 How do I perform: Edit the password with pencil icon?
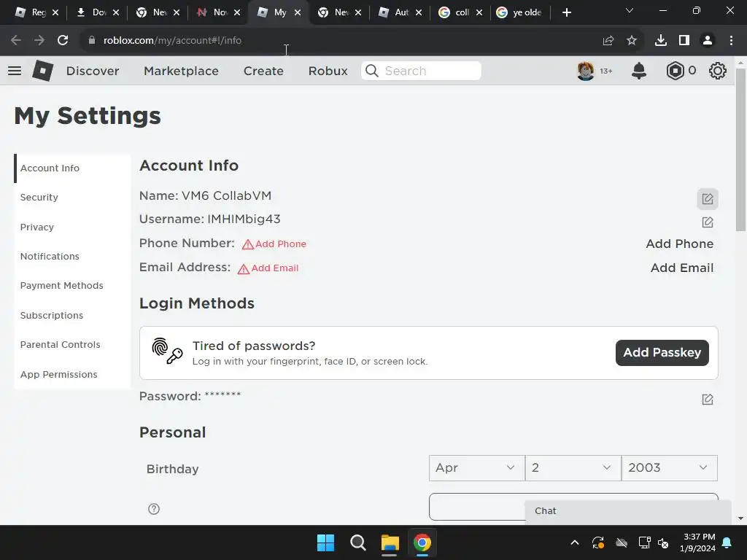[708, 399]
